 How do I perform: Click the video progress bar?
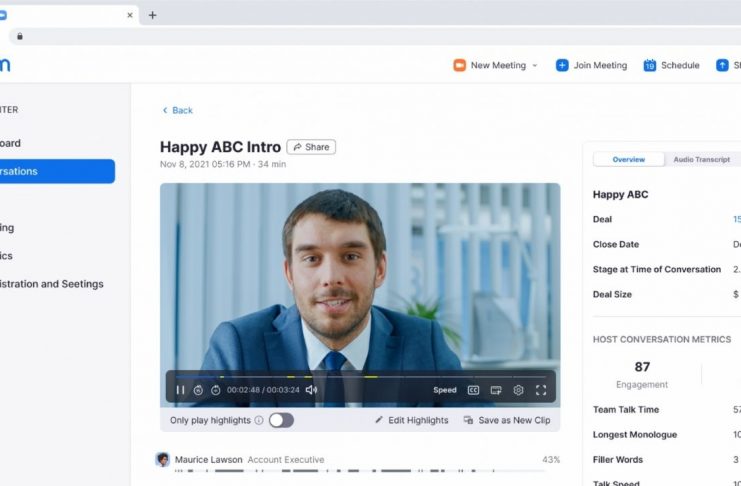click(361, 377)
